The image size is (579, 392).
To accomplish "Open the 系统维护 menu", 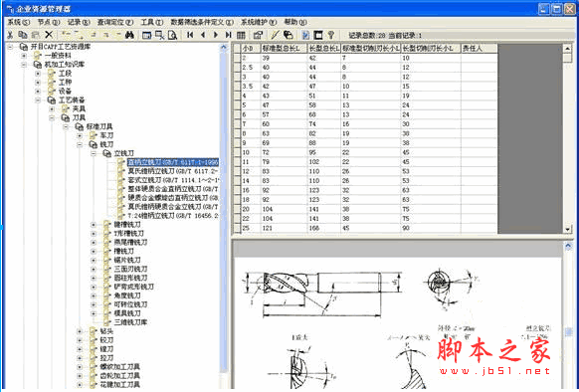I will pos(259,22).
